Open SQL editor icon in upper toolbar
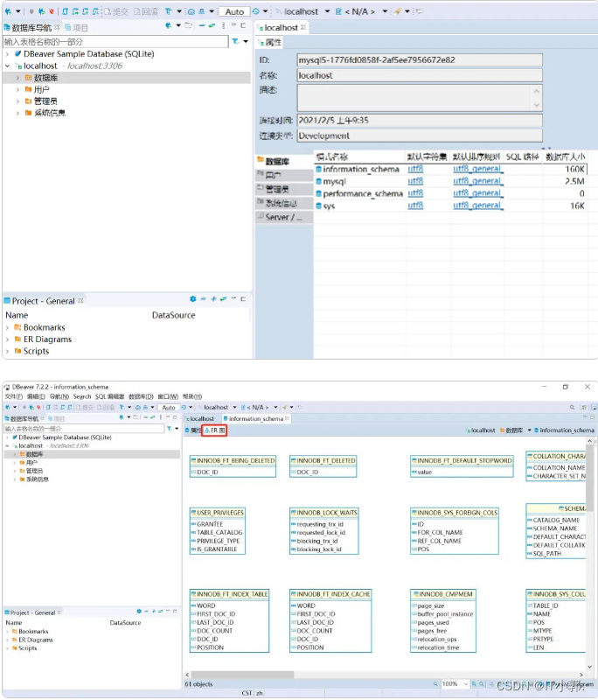 tap(65, 11)
